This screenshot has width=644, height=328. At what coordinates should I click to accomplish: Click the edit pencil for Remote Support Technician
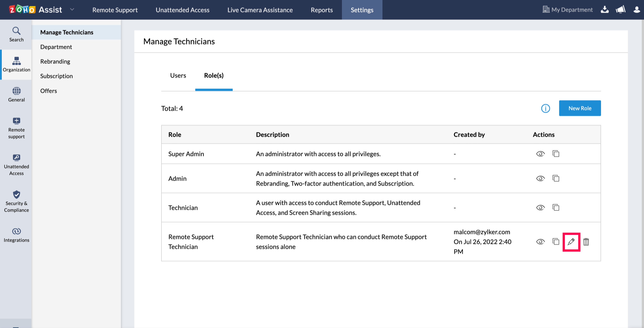coord(571,242)
